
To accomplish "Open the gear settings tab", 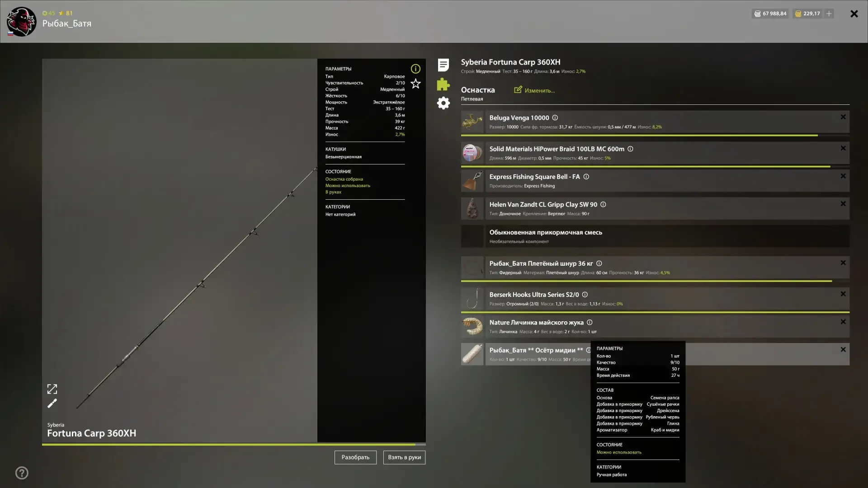I will point(443,103).
